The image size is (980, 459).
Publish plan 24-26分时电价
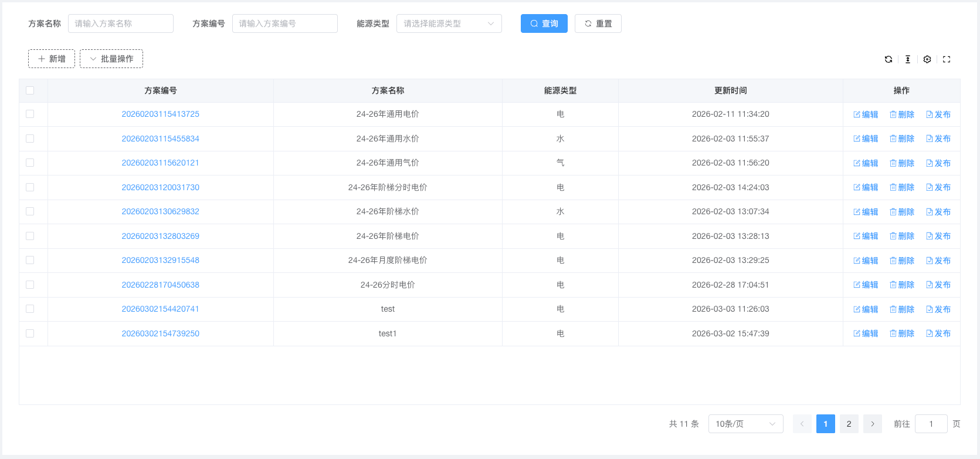[x=938, y=285]
